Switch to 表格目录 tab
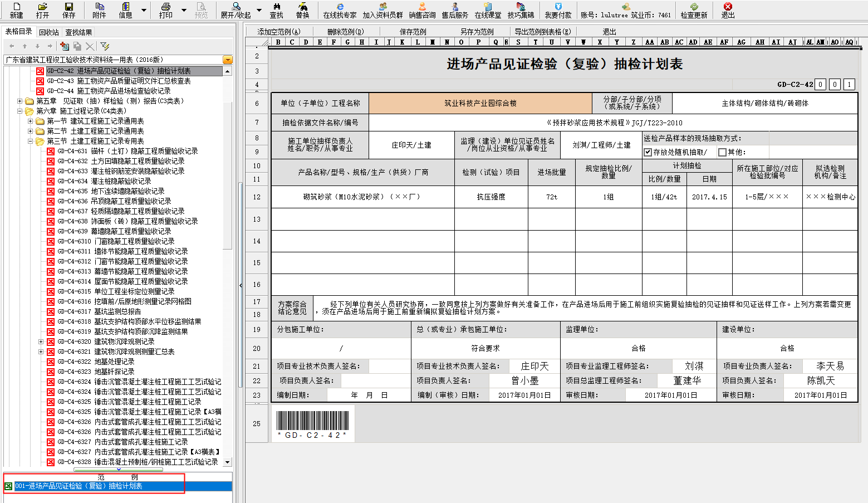 pos(18,31)
